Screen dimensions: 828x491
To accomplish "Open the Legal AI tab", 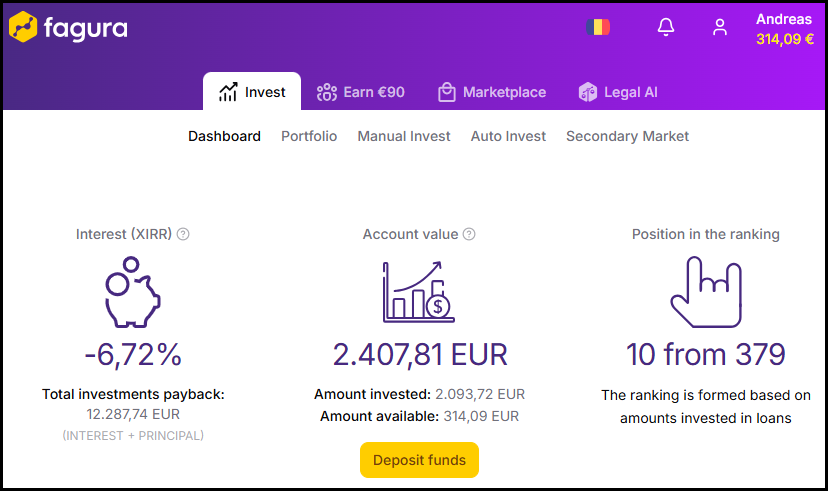I will coord(618,92).
